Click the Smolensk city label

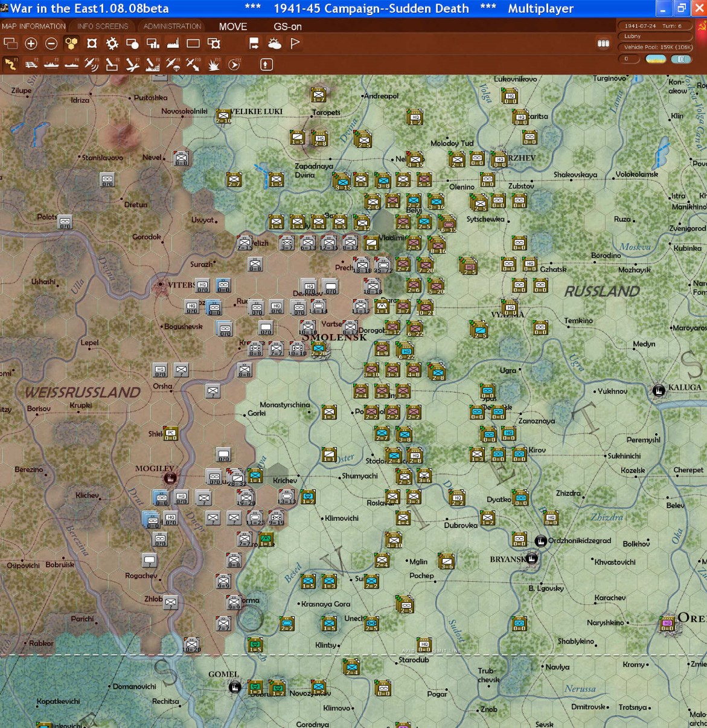pos(334,337)
